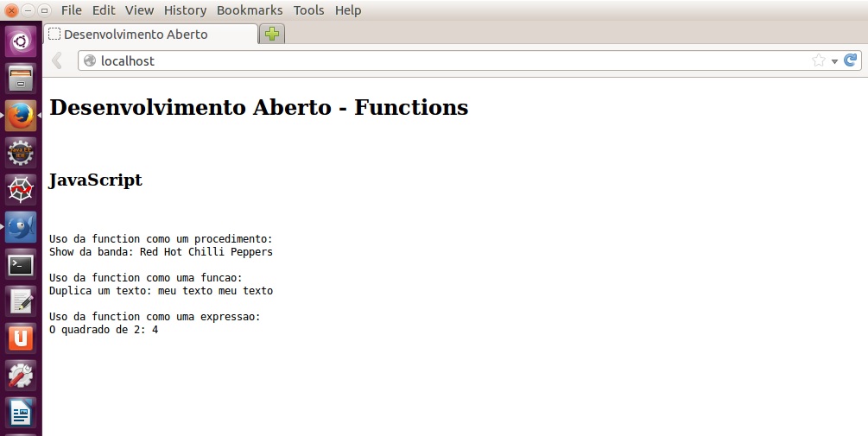Open System Settings wrench-and-gear icon
This screenshot has height=436, width=868.
point(21,376)
